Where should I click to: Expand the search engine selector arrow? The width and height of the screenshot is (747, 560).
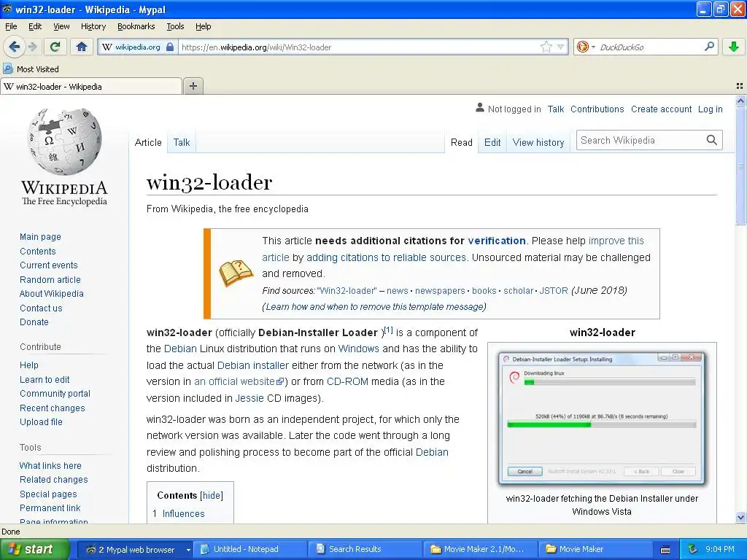[593, 47]
